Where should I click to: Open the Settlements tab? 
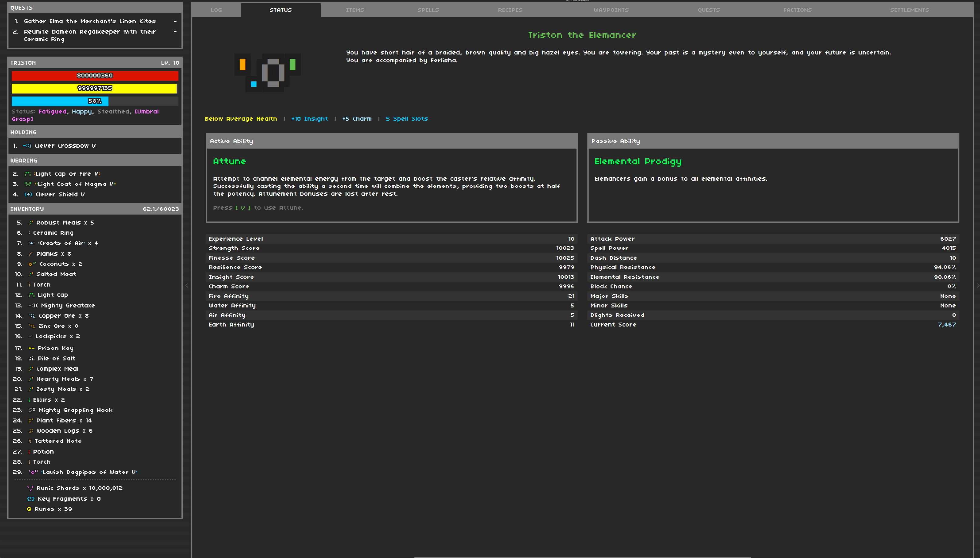(x=909, y=10)
